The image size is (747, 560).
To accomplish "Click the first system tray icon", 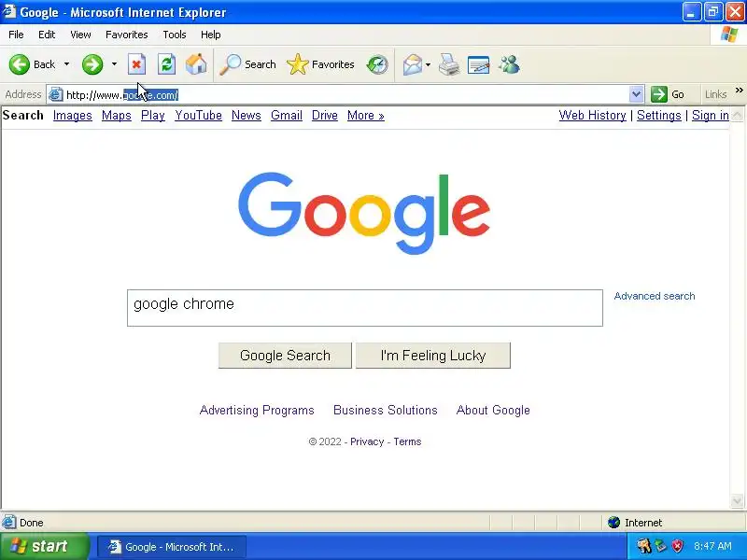I will pos(643,546).
